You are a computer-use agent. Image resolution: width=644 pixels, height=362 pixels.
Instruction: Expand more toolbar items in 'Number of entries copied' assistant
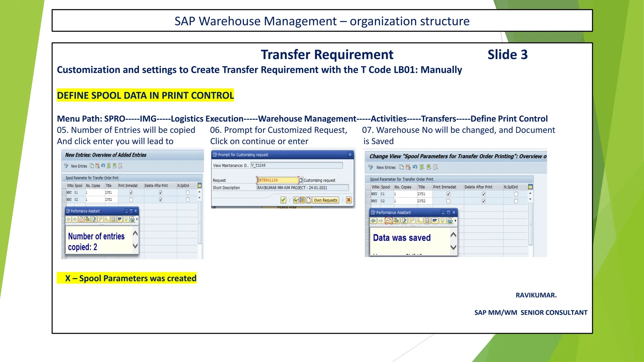tap(137, 219)
